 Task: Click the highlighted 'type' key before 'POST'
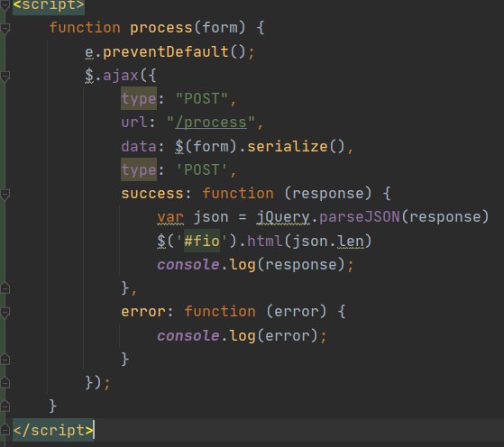point(139,170)
